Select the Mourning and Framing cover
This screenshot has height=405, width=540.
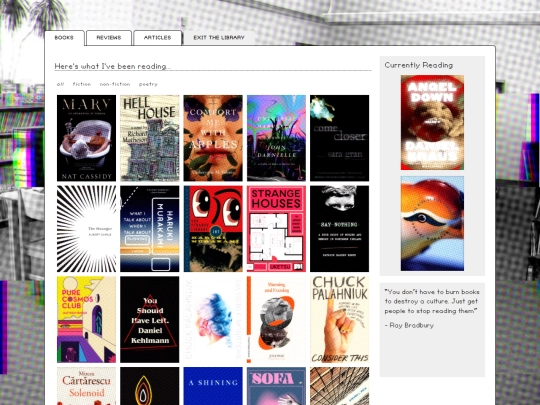pyautogui.click(x=276, y=320)
